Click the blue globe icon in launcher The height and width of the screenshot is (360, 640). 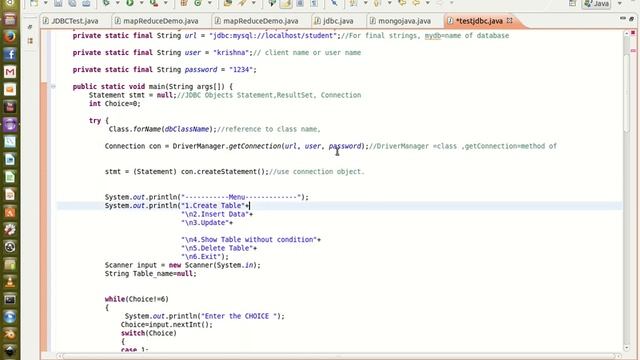[10, 318]
